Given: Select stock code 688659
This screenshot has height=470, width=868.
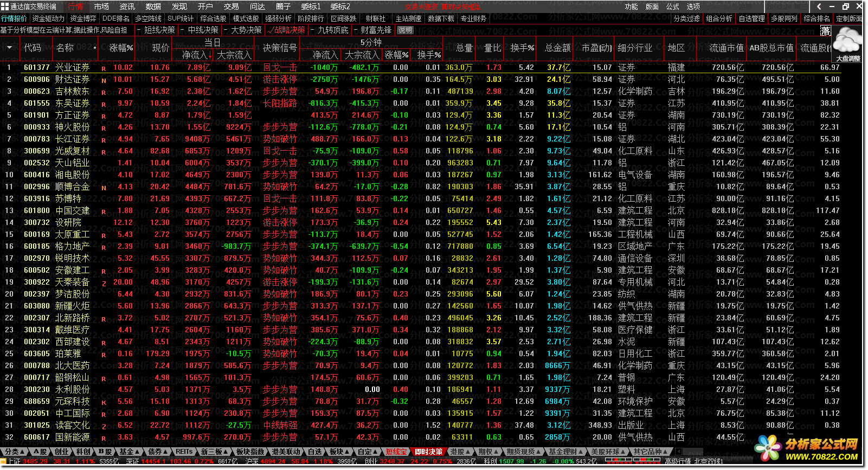Looking at the screenshot, I should click(37, 402).
